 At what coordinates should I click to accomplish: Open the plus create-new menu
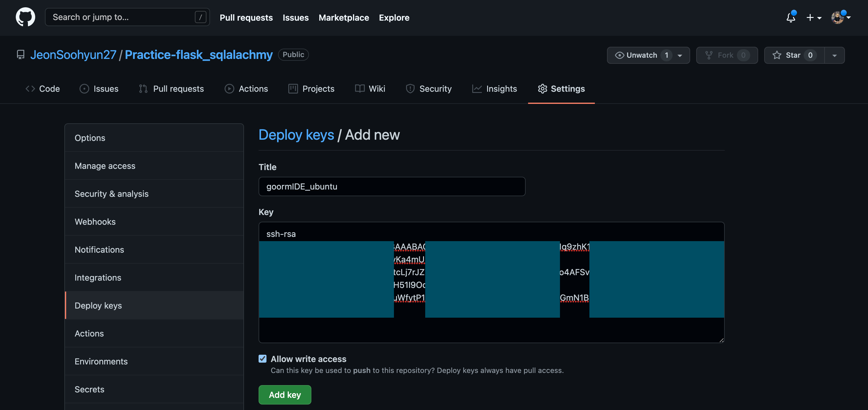[x=813, y=18]
